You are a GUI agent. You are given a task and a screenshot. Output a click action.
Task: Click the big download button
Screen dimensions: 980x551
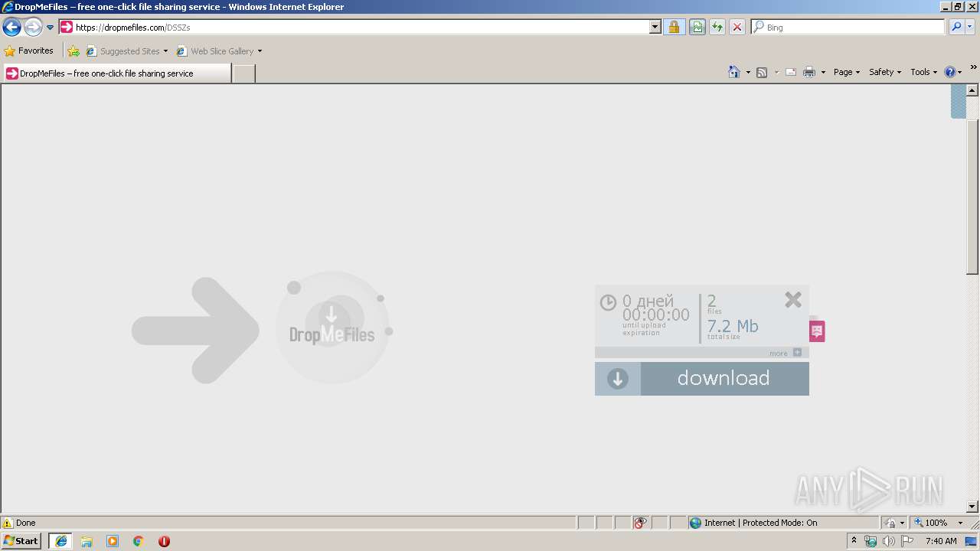coord(702,379)
